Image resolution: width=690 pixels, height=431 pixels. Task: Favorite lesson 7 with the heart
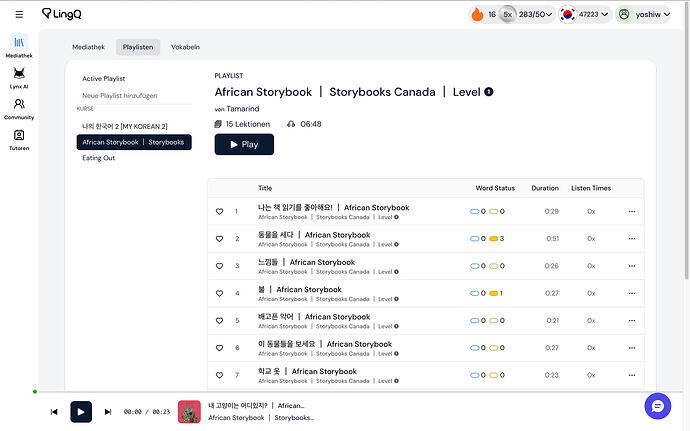(x=219, y=375)
